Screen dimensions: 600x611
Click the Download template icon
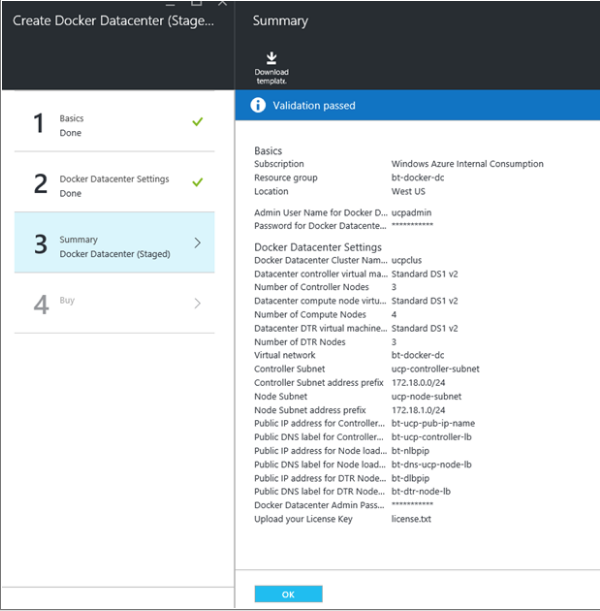coord(271,58)
